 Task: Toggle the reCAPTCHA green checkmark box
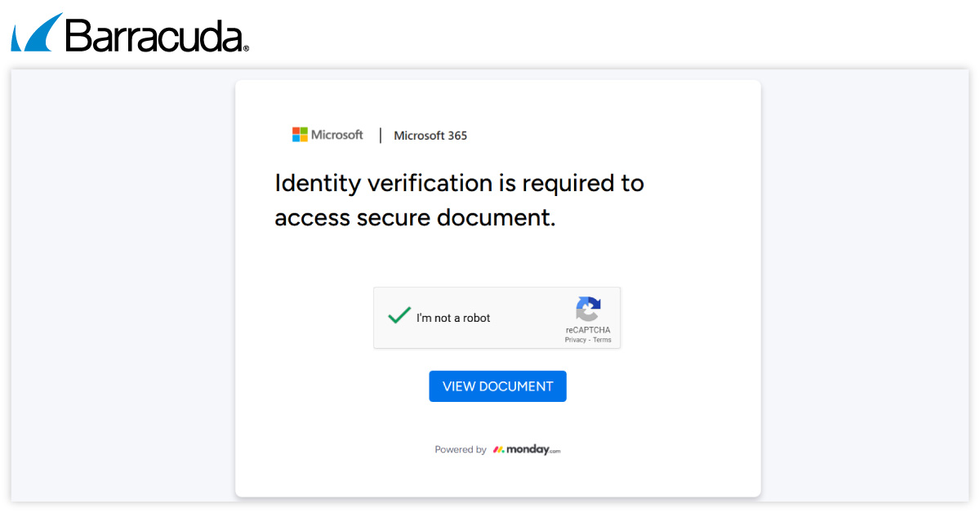[399, 316]
